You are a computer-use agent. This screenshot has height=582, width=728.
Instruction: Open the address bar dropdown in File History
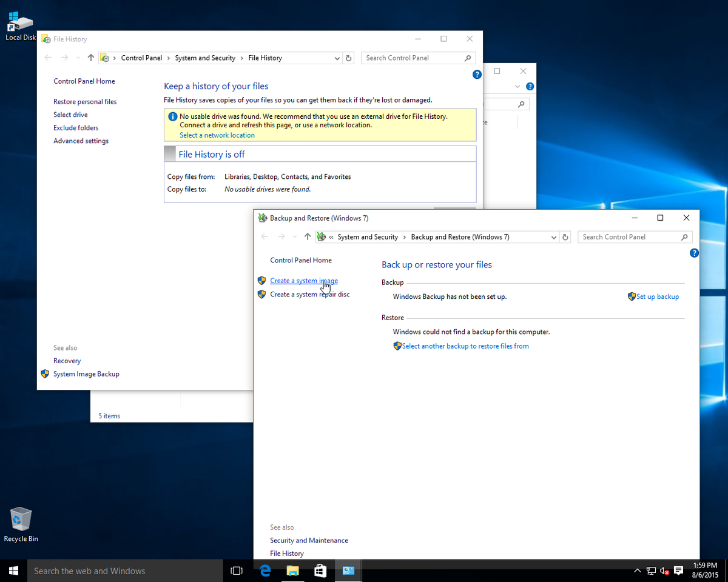click(337, 58)
